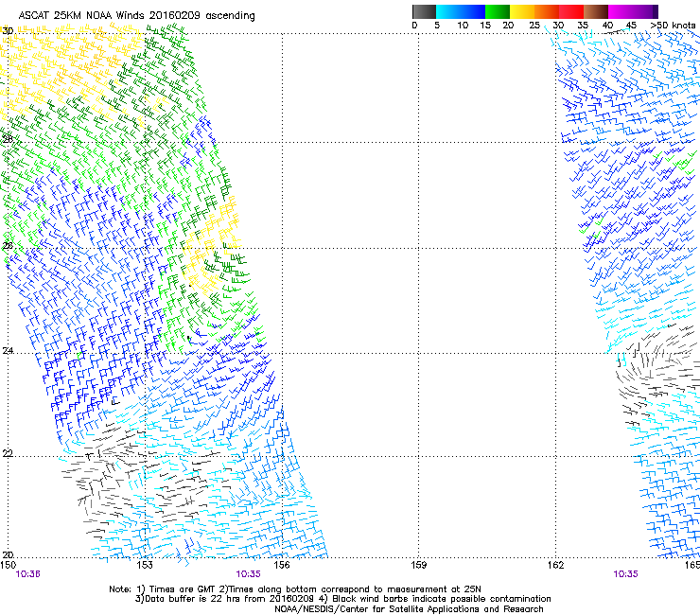This screenshot has width=700, height=615.
Task: Click the latitude label '30'
Action: tap(8, 31)
